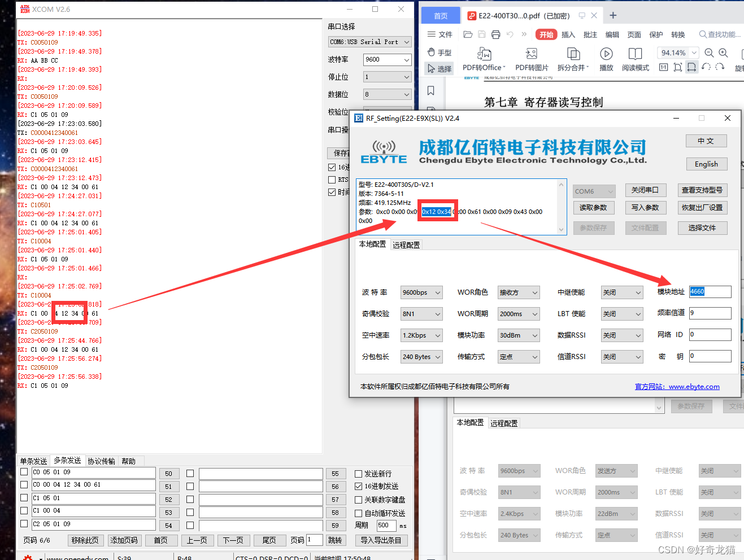Click 写入参数 write parameters button
This screenshot has width=744, height=560.
645,208
